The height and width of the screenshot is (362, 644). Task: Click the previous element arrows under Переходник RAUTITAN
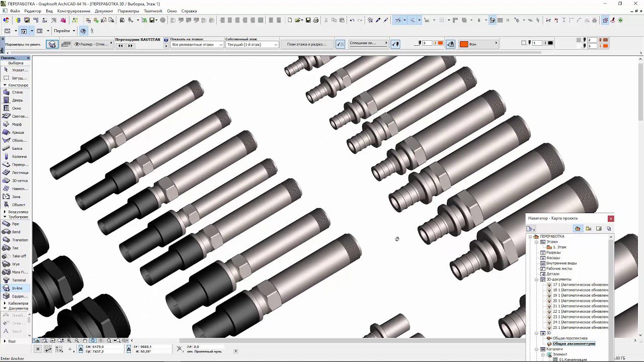tap(121, 46)
